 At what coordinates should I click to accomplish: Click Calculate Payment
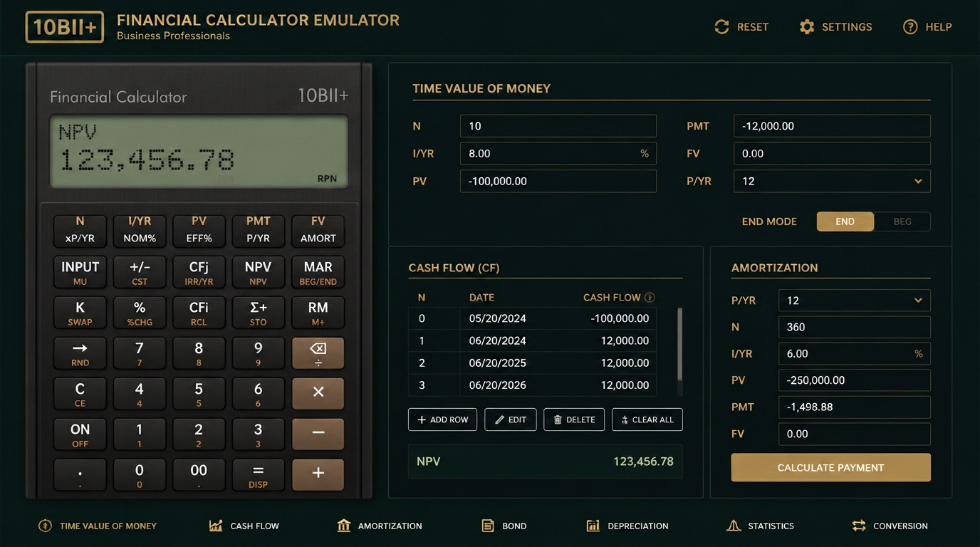(x=830, y=468)
